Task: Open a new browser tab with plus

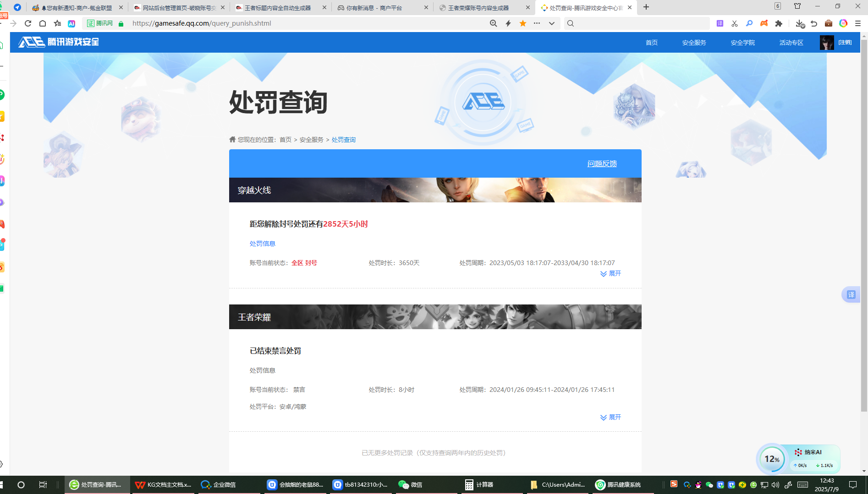Action: (646, 7)
